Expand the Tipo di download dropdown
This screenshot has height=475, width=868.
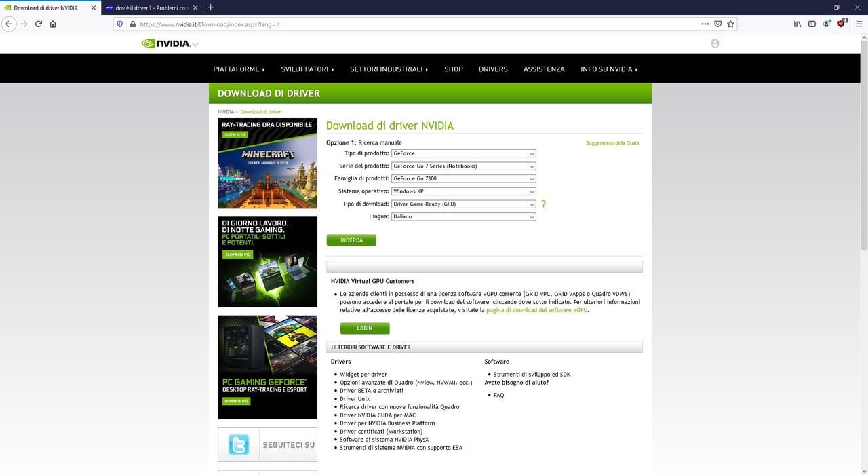coord(464,204)
